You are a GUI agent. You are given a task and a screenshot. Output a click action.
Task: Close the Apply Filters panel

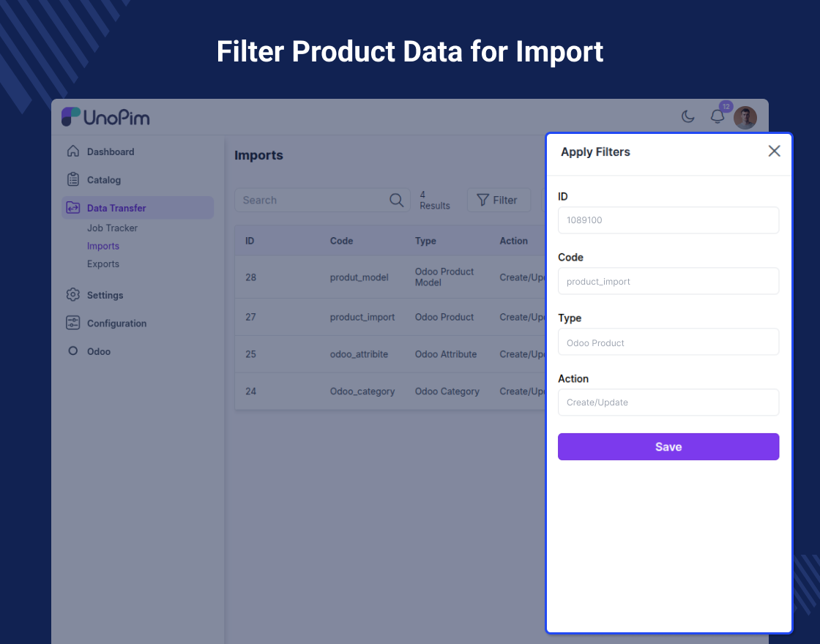click(x=774, y=151)
